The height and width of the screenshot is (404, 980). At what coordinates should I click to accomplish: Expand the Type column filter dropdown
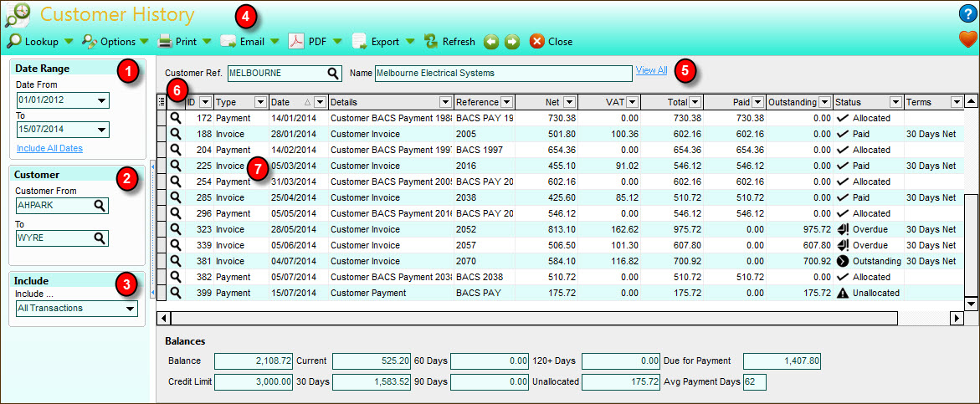coord(259,102)
